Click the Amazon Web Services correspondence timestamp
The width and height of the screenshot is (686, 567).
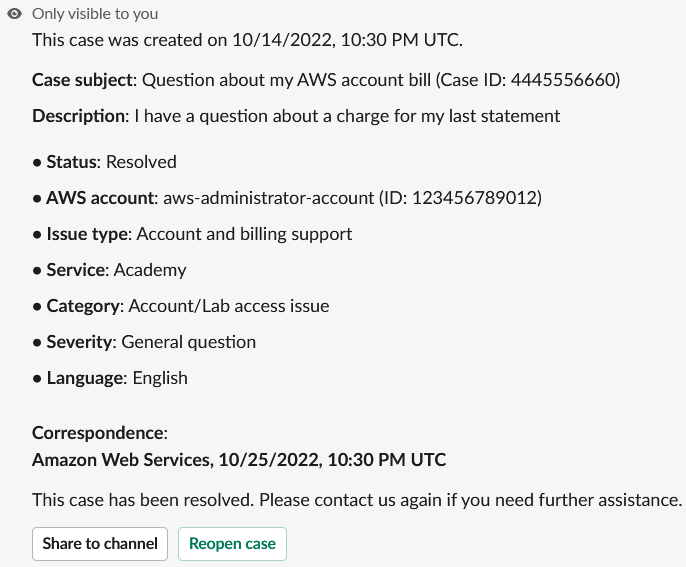coord(239,460)
